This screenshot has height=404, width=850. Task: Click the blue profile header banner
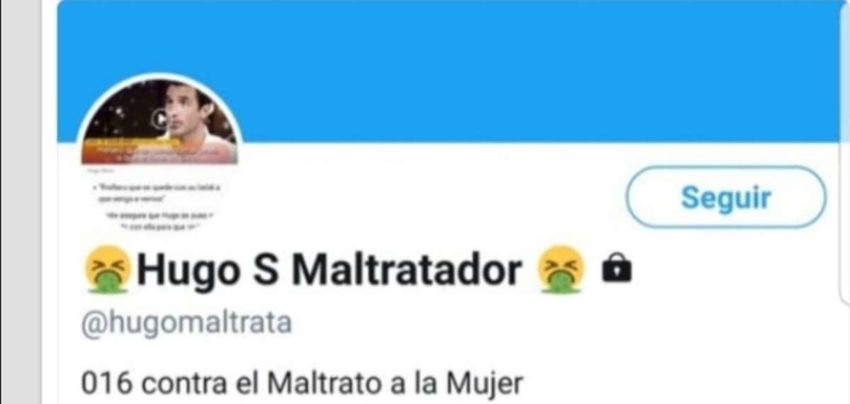453,71
